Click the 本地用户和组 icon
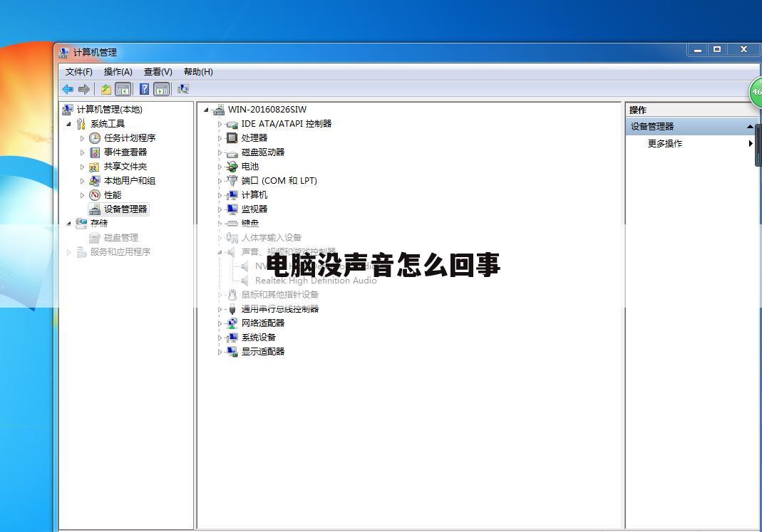Image resolution: width=762 pixels, height=532 pixels. [x=95, y=181]
